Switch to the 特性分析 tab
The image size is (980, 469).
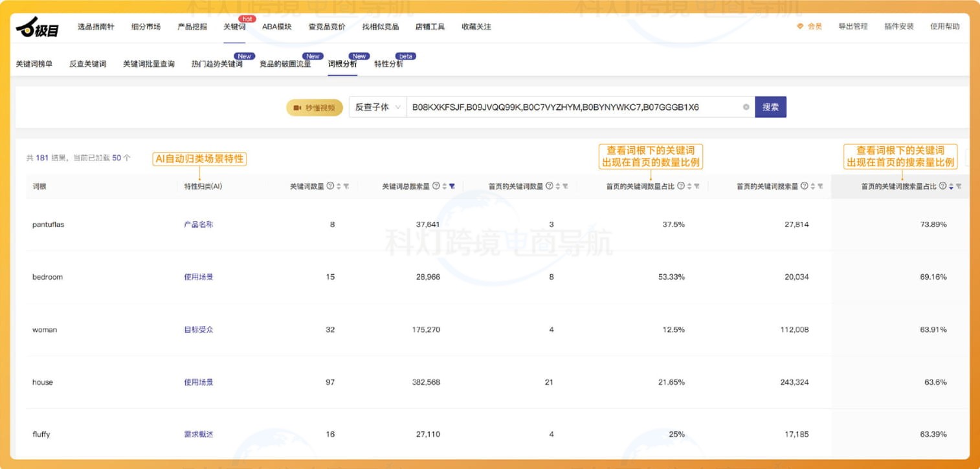(x=388, y=64)
